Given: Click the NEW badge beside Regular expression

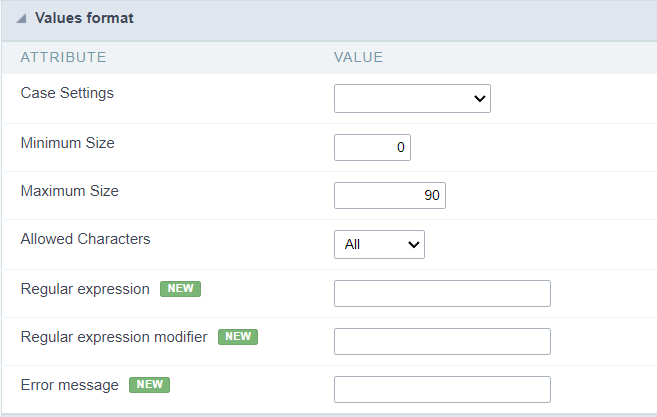Looking at the screenshot, I should point(180,289).
